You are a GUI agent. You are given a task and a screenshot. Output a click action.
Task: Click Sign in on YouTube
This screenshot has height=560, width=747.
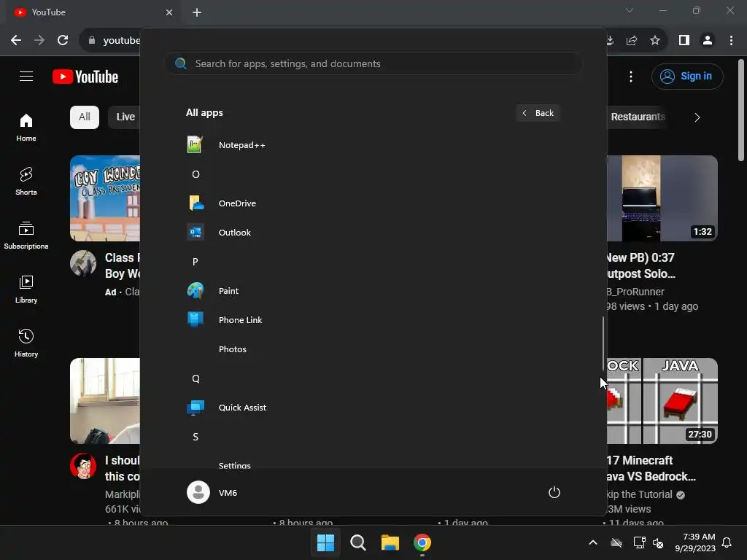tap(687, 76)
